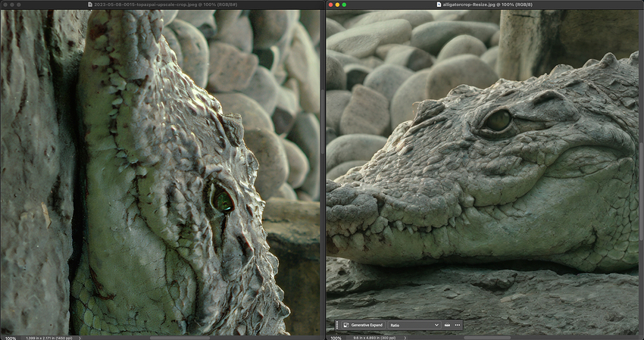644x340 pixels.
Task: Close the alligatorcrop-Resize.jpg window
Action: [x=331, y=5]
